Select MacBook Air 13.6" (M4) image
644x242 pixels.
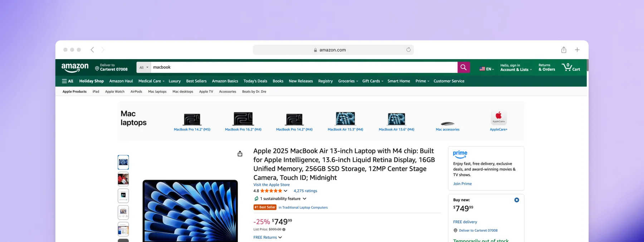point(396,119)
